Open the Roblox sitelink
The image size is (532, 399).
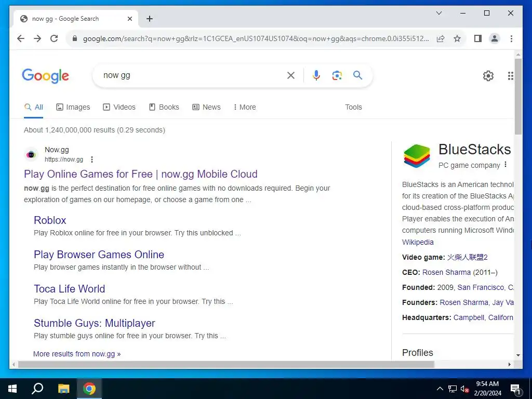coord(50,220)
